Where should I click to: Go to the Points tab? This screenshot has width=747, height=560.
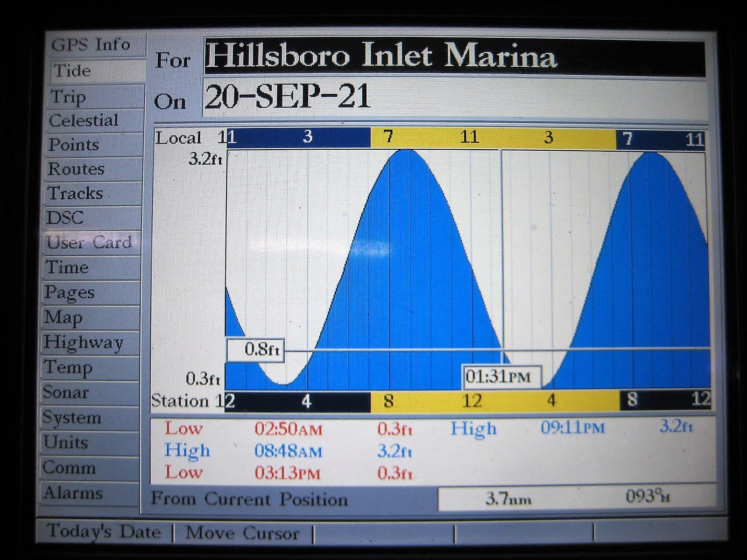(94, 145)
